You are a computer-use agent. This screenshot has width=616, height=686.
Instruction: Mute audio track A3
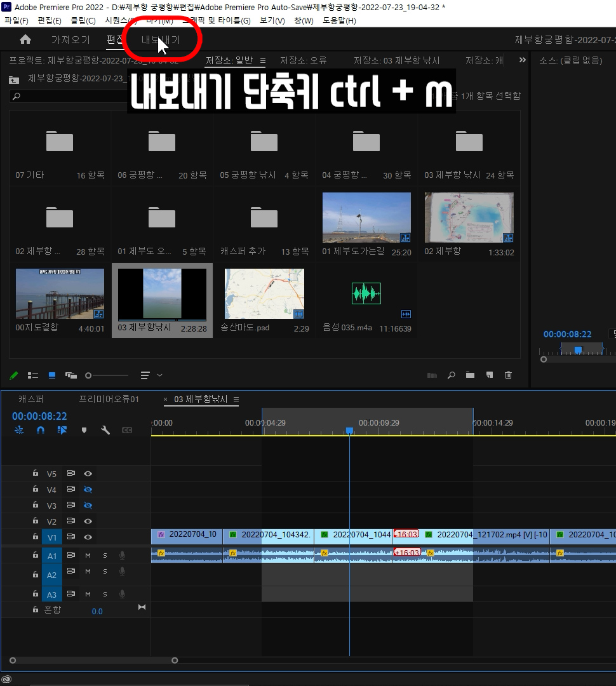pyautogui.click(x=88, y=594)
